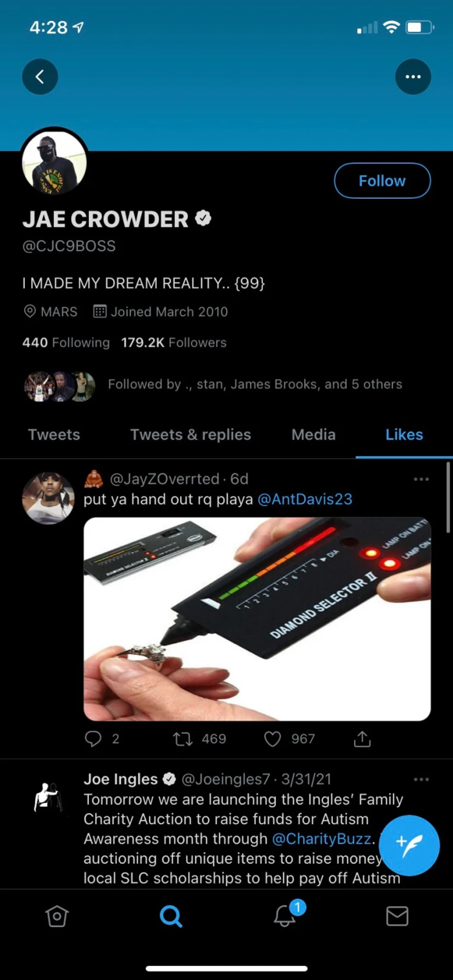Compose a new tweet with floating button
453x980 pixels.
click(x=409, y=845)
